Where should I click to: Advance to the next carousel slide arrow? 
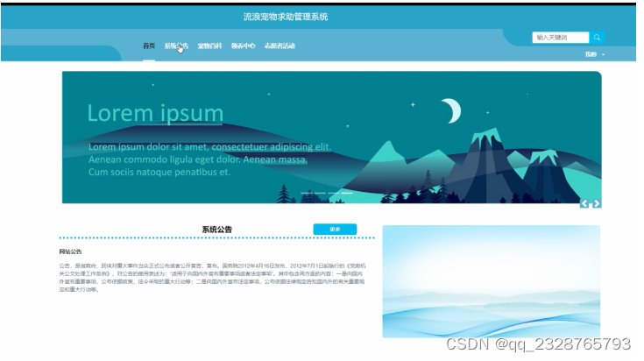pos(597,203)
